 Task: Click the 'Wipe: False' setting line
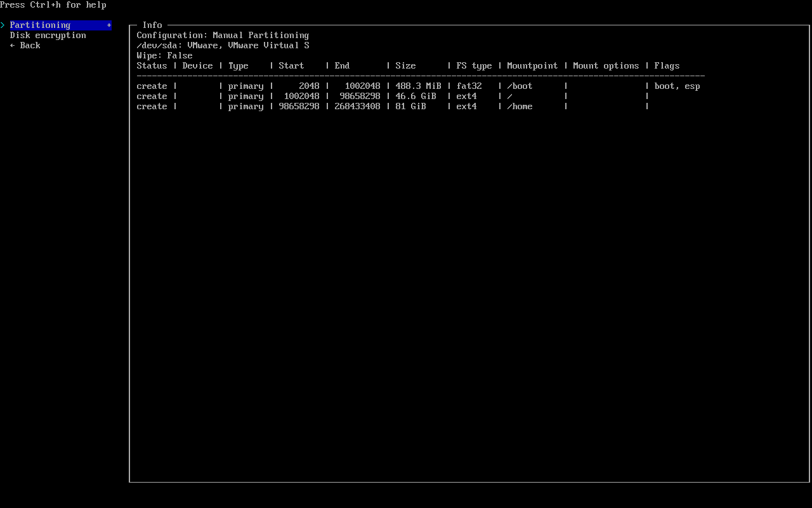(164, 56)
